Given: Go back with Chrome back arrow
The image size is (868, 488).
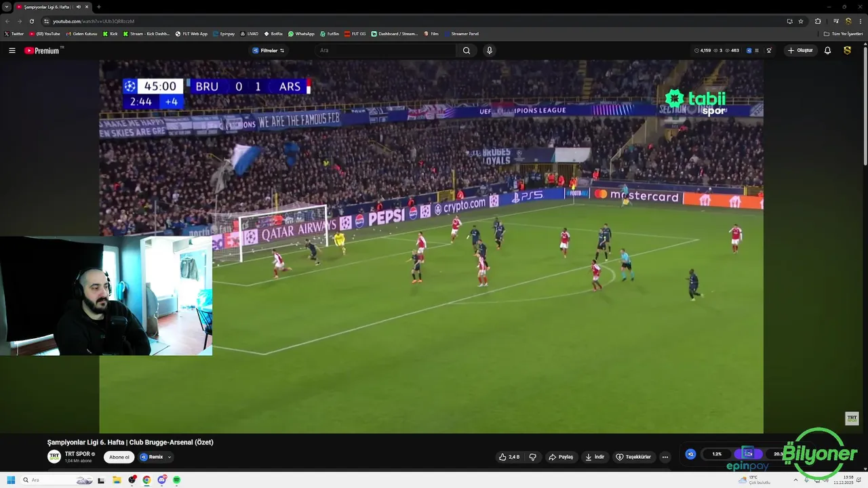Looking at the screenshot, I should pos(7,21).
